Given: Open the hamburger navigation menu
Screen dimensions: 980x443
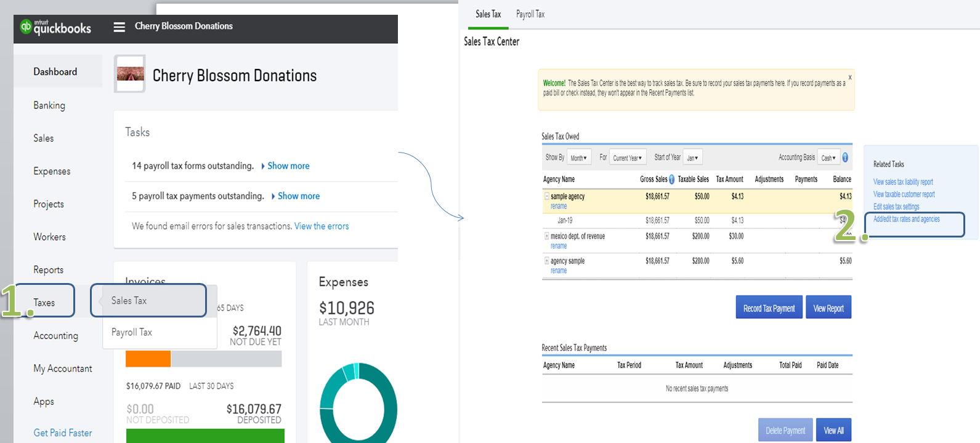Looking at the screenshot, I should click(119, 27).
